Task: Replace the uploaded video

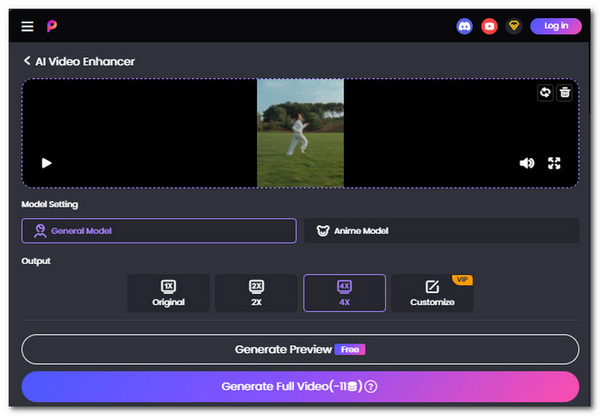Action: click(x=545, y=93)
